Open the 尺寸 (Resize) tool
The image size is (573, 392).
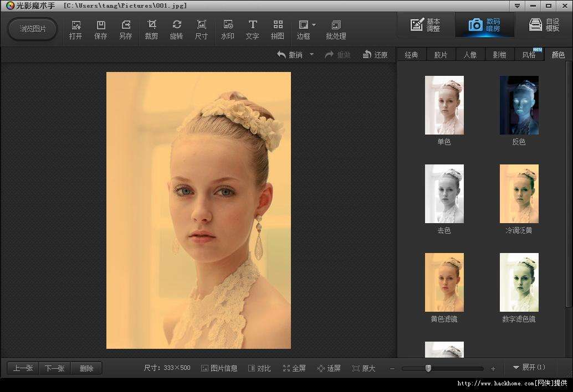(202, 29)
